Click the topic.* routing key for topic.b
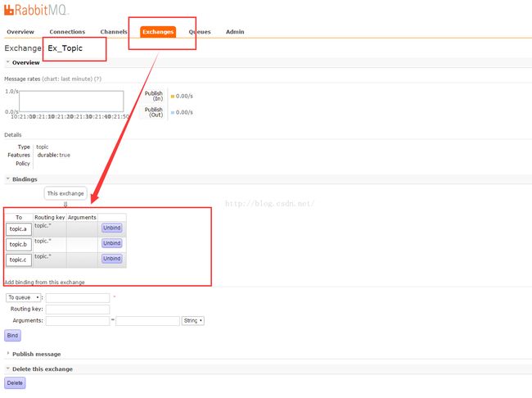 tap(43, 241)
